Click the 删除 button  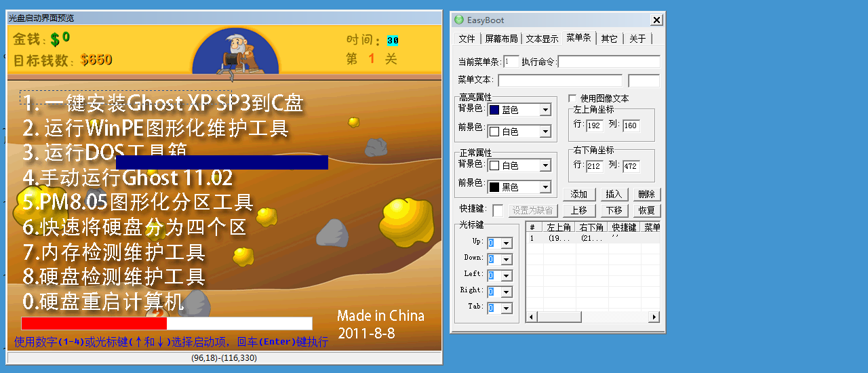[x=646, y=195]
